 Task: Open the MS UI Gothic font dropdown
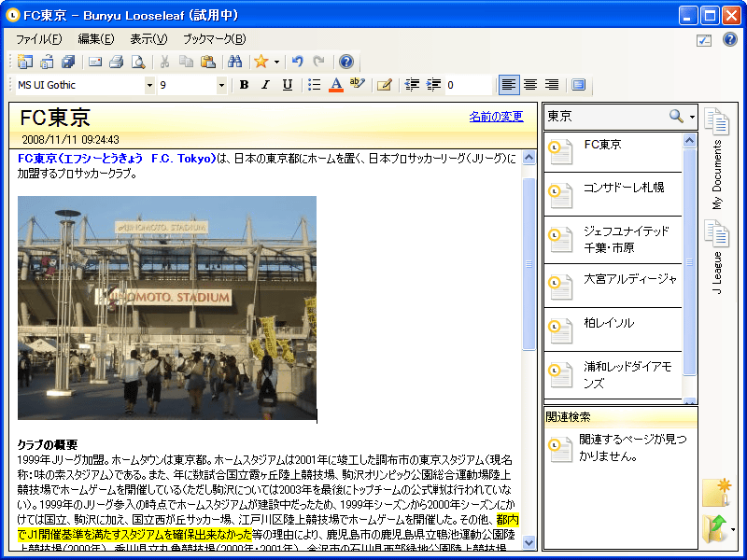click(x=149, y=85)
